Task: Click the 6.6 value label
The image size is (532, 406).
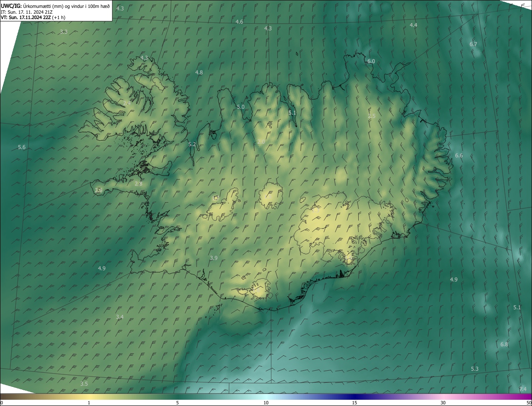Action: (x=459, y=156)
